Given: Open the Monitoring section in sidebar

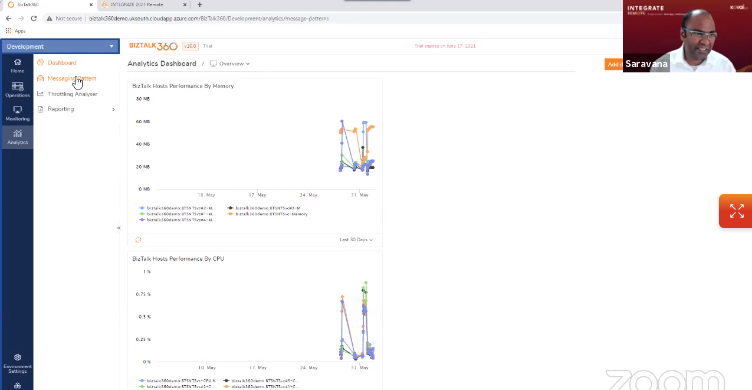Looking at the screenshot, I should point(17,114).
